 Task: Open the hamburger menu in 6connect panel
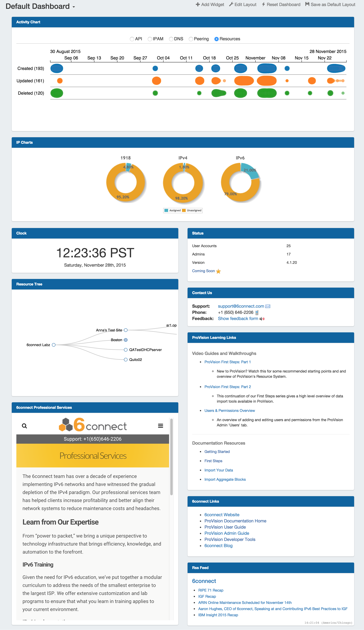click(x=161, y=426)
